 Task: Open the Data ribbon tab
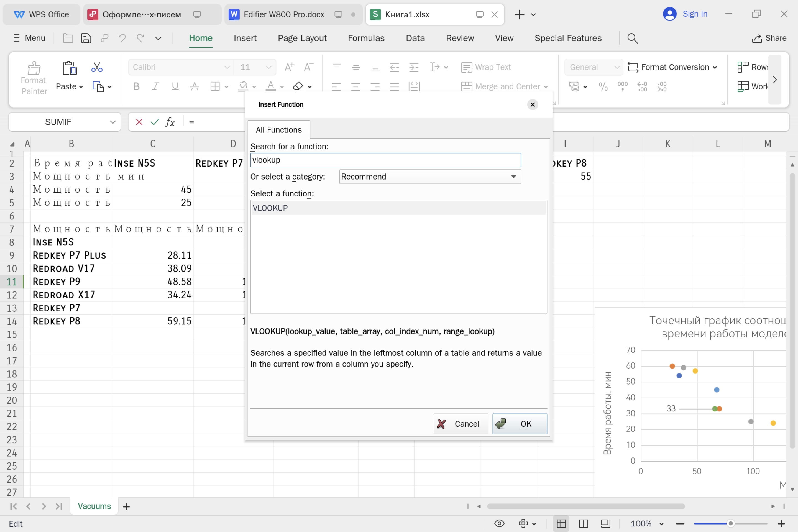click(x=415, y=38)
